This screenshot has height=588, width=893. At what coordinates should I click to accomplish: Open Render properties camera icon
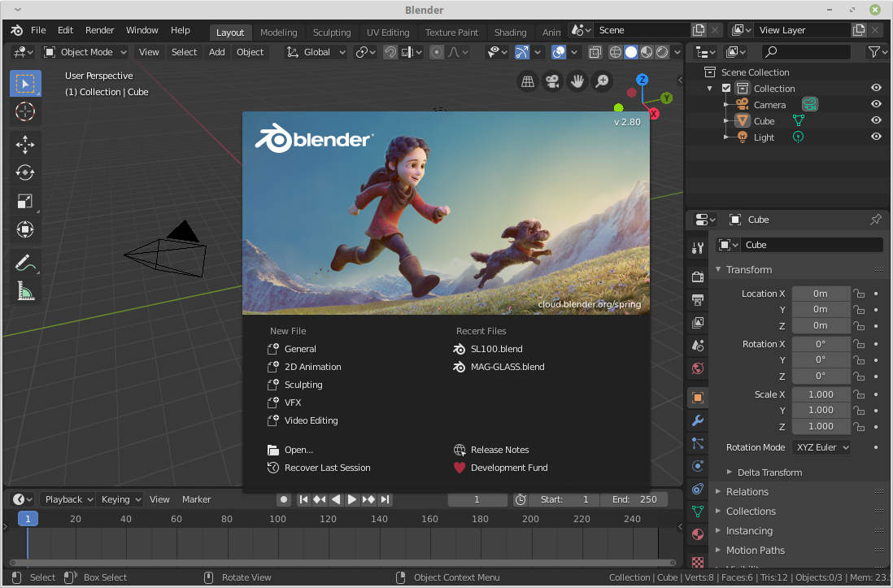point(697,277)
